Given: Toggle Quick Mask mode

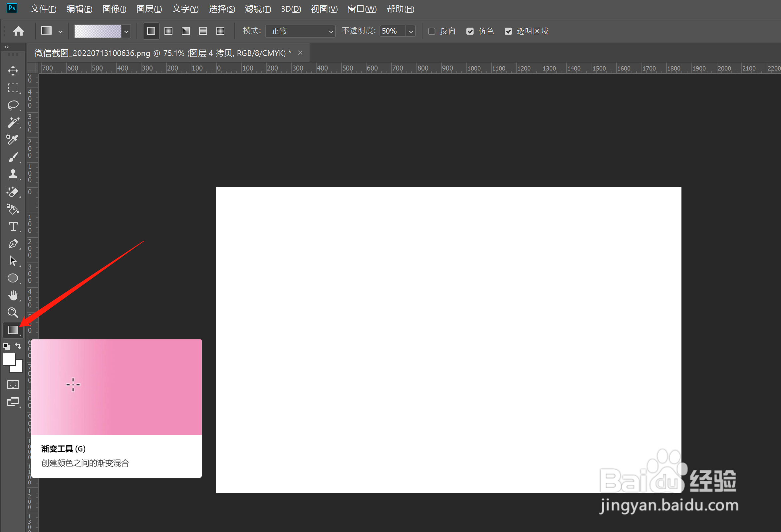Looking at the screenshot, I should [13, 385].
